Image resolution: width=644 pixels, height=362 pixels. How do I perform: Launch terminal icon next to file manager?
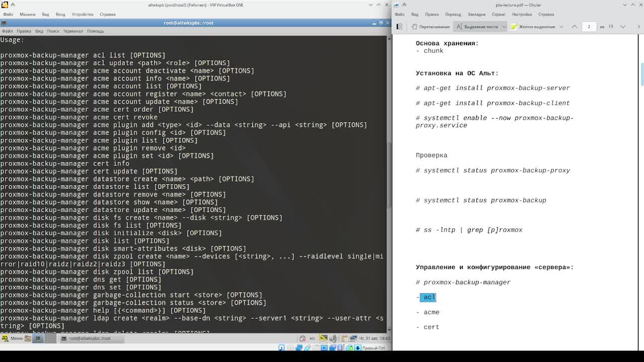pyautogui.click(x=38, y=338)
